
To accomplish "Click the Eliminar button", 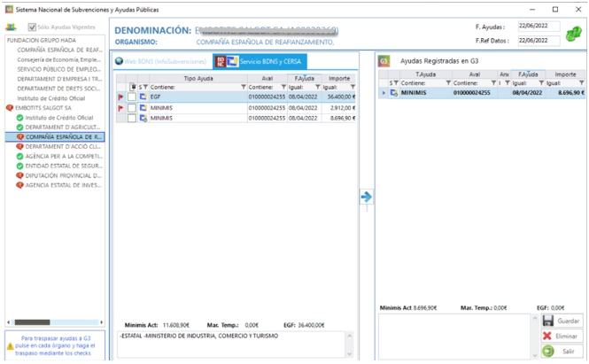I will pos(562,336).
